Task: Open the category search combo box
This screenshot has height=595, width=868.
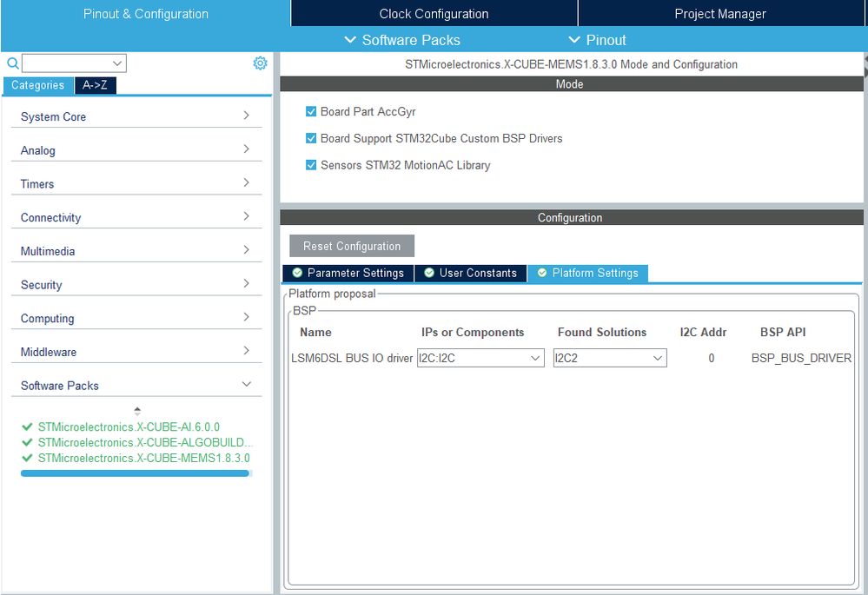Action: [x=74, y=63]
